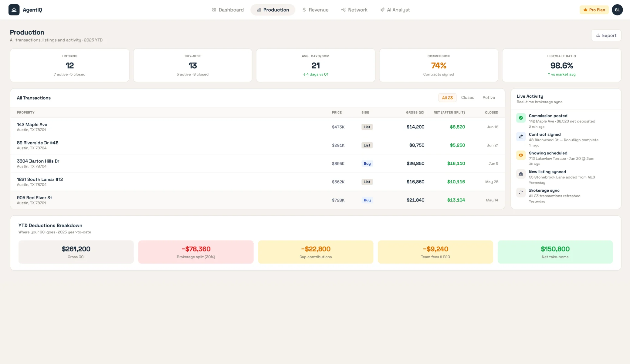Click the Live Activity panel heading
630x364 pixels.
[530, 96]
